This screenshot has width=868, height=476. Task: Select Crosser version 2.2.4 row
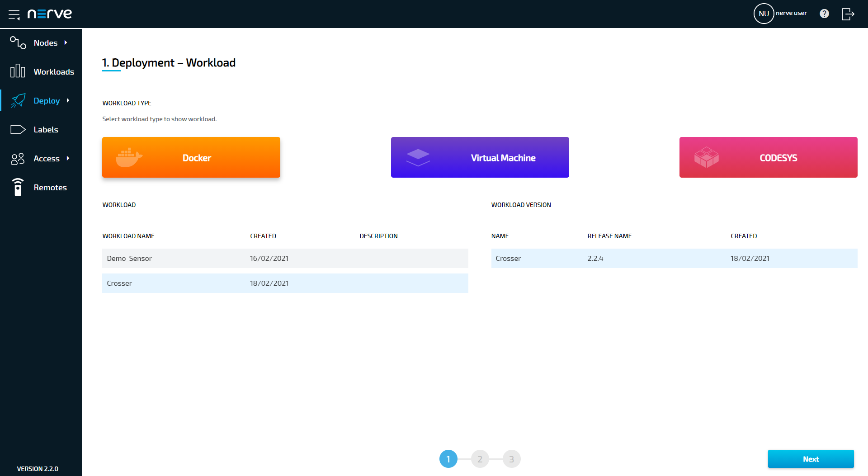pos(674,259)
